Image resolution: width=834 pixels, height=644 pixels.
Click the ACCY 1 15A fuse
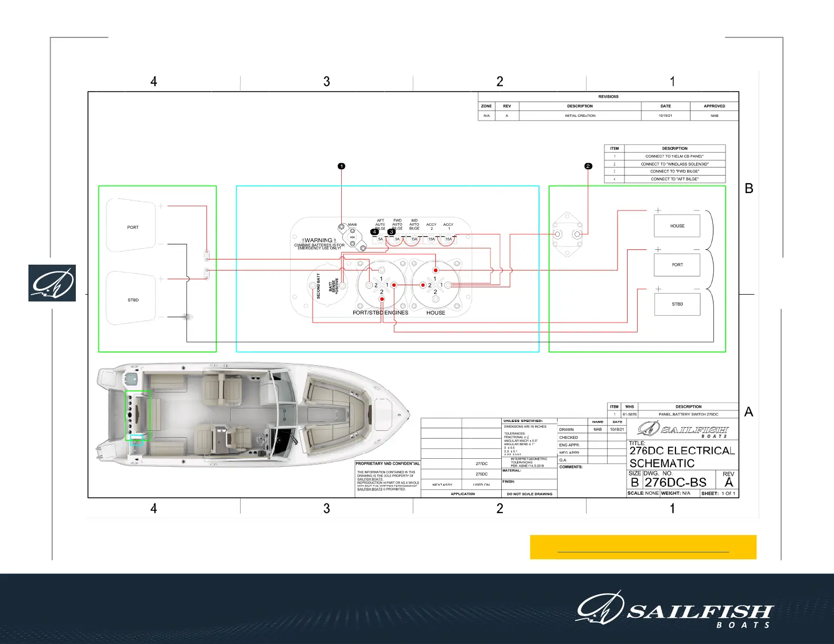[x=448, y=239]
